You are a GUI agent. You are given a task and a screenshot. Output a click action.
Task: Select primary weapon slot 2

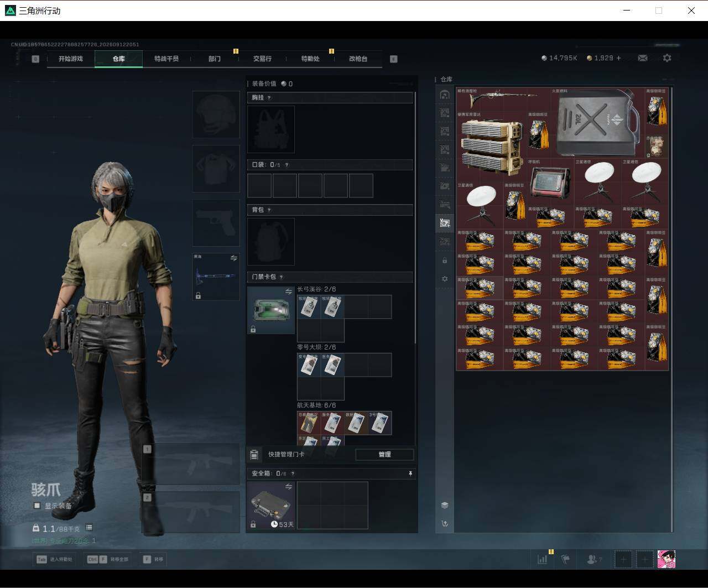pyautogui.click(x=190, y=512)
